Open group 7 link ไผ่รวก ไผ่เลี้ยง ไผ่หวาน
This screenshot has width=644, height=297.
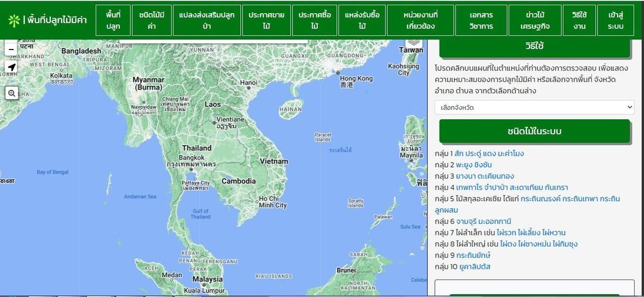531,233
